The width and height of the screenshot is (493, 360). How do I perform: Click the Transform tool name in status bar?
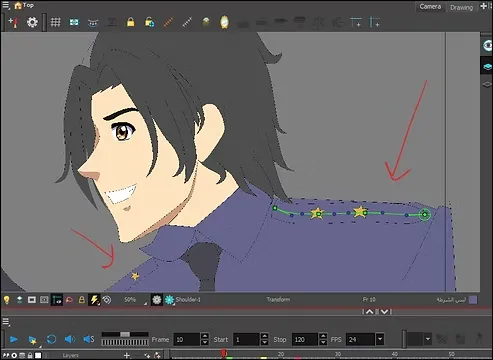(x=278, y=299)
